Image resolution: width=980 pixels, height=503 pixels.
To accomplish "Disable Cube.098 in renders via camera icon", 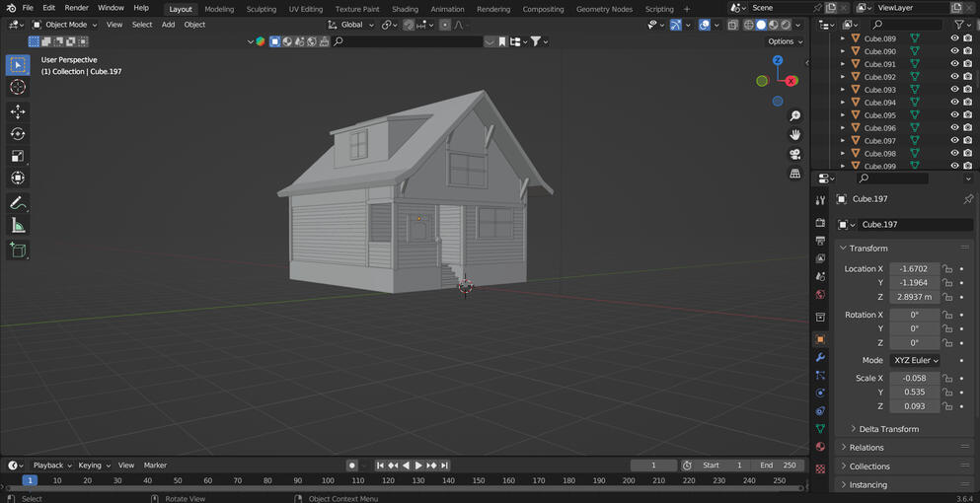I will pos(967,153).
